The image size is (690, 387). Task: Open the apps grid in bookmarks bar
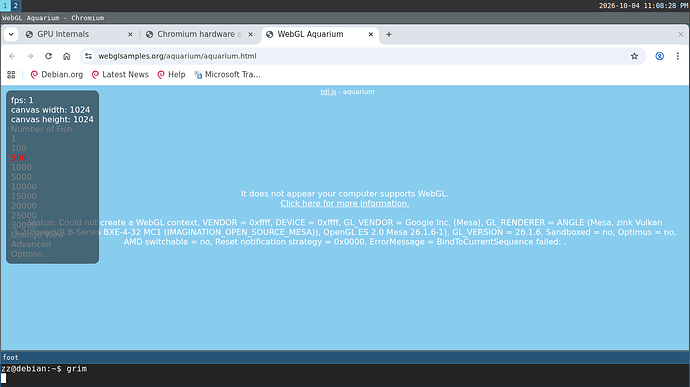(x=11, y=75)
